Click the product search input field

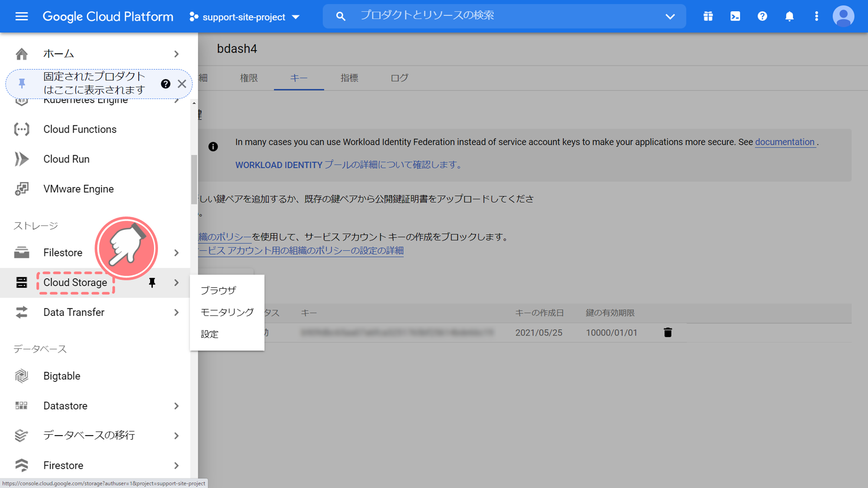[504, 16]
